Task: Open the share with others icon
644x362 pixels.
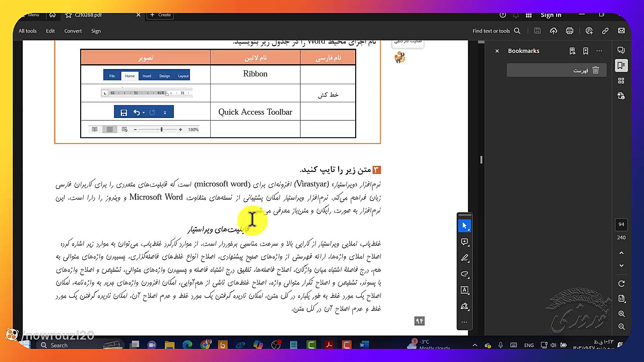Action: coord(589,31)
